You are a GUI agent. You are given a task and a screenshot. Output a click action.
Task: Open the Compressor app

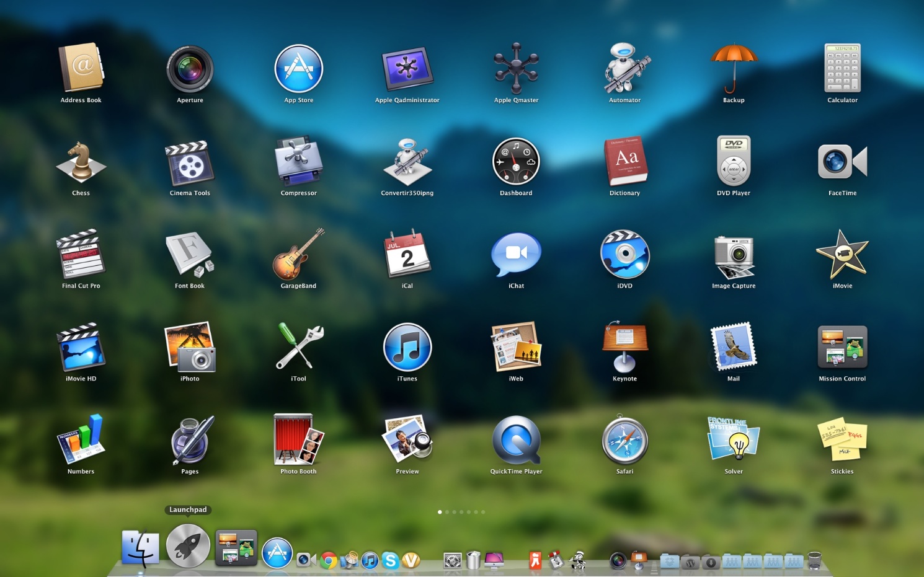tap(299, 161)
